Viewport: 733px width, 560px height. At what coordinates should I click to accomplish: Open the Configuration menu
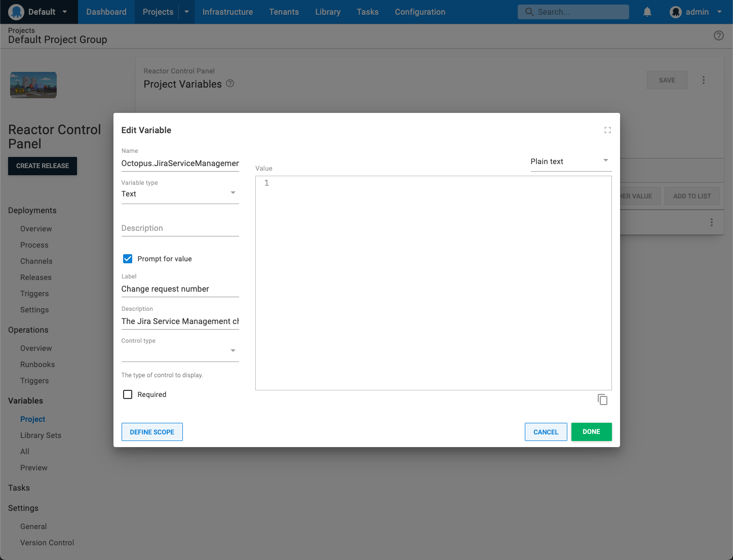[x=419, y=12]
